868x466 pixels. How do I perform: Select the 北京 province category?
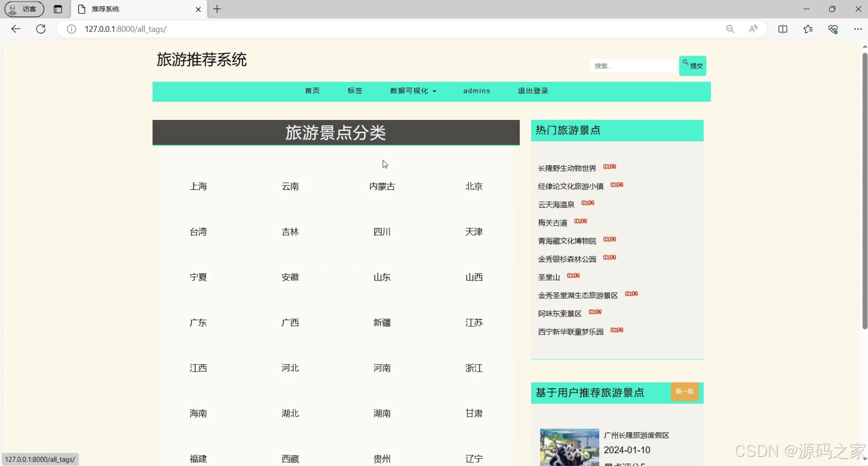point(474,186)
